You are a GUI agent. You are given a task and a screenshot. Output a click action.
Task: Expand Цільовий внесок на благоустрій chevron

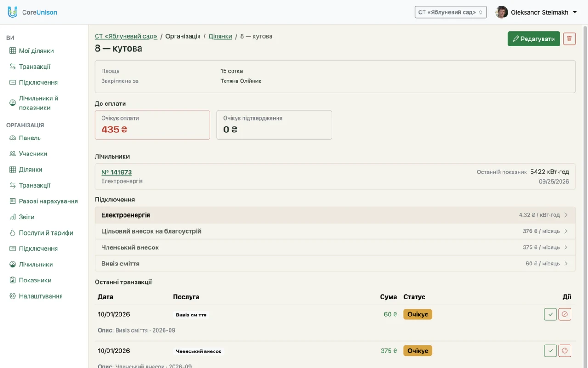coord(566,231)
